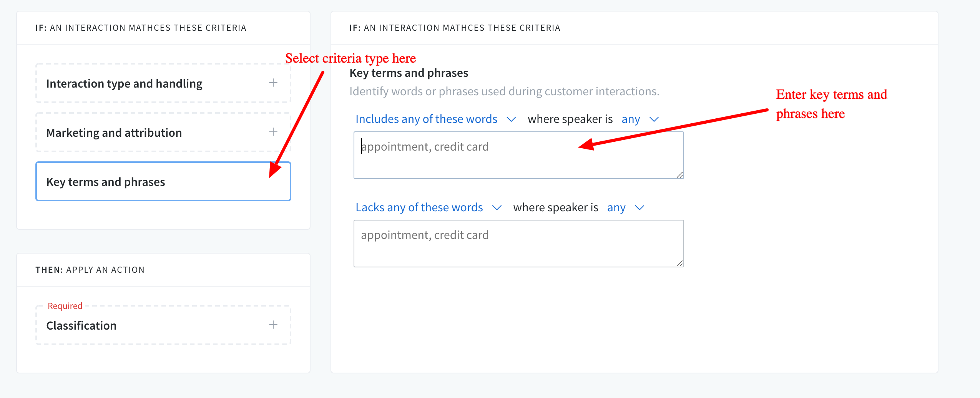Open speaker 'any' text in the Lacks row

click(616, 207)
